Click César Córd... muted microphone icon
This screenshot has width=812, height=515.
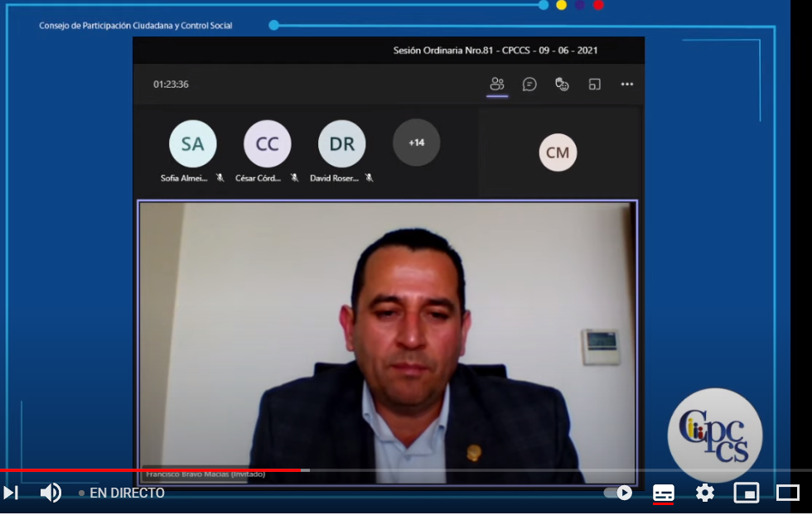(x=295, y=177)
